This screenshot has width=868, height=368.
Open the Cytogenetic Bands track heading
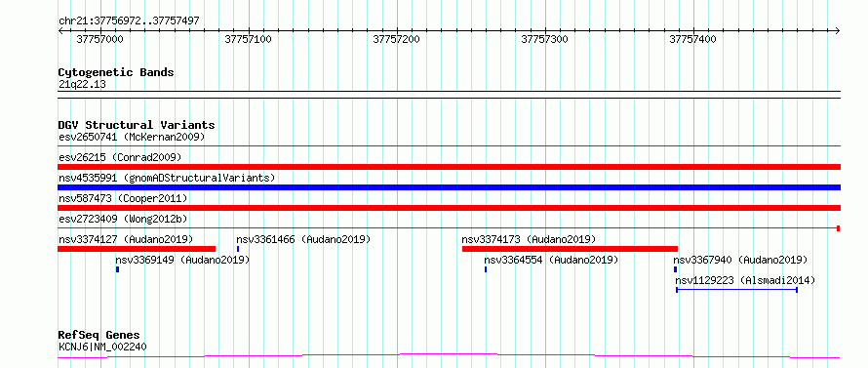click(116, 72)
